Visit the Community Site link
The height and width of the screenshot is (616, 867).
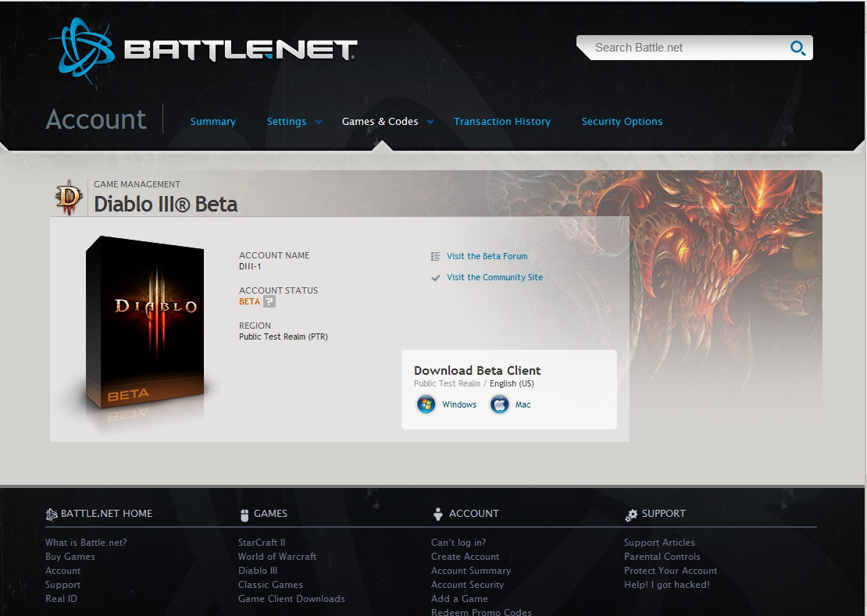(x=495, y=277)
